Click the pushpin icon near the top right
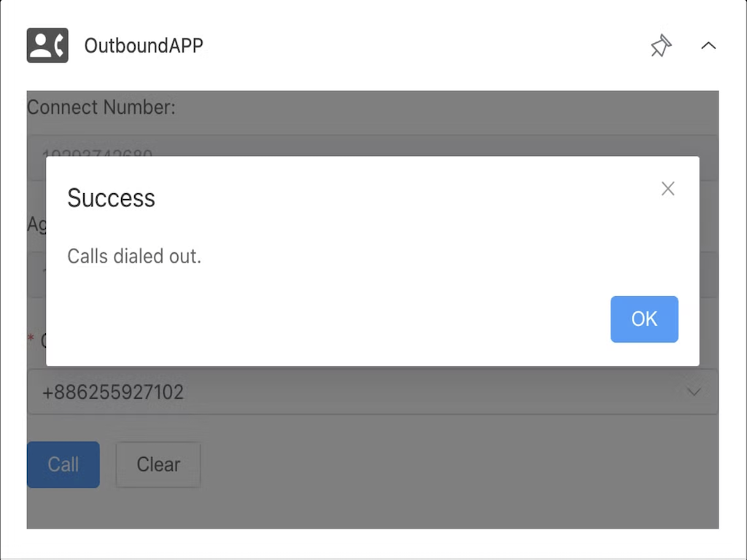Image resolution: width=747 pixels, height=560 pixels. tap(660, 46)
